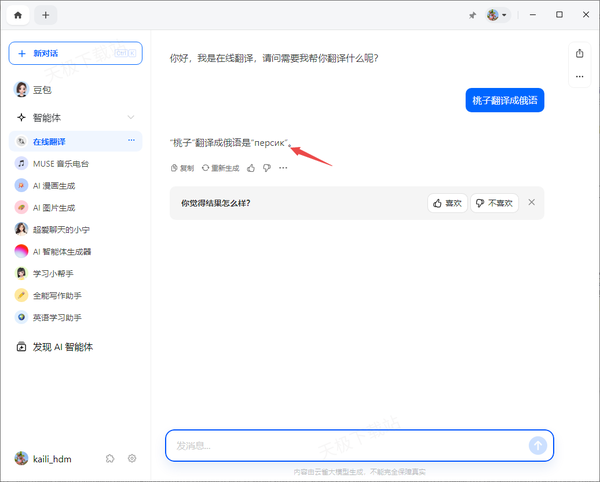This screenshot has height=482, width=600.
Task: Click 喜欢 in the feedback bar
Action: click(x=448, y=203)
